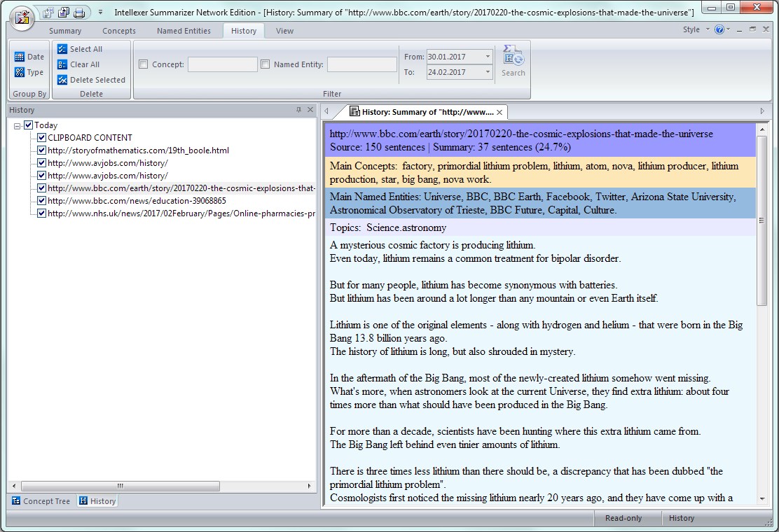
Task: Click the Delete Selected icon
Action: pos(62,79)
